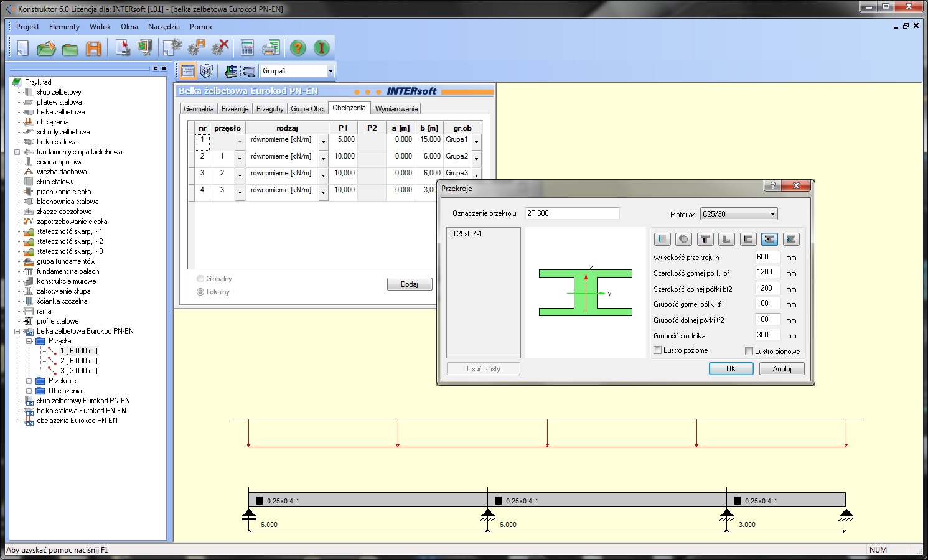Click the green info 'I' icon
Screen dimensions: 928x560
[321, 48]
